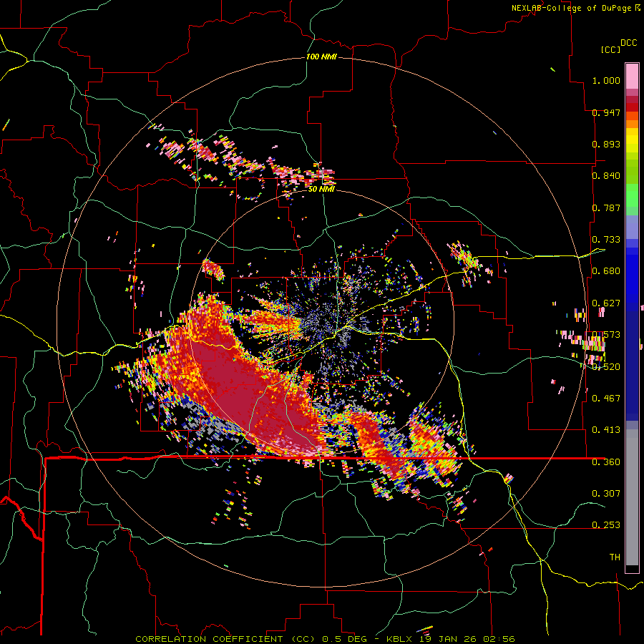Click the DCC legend title
644x644 pixels.
[x=628, y=43]
